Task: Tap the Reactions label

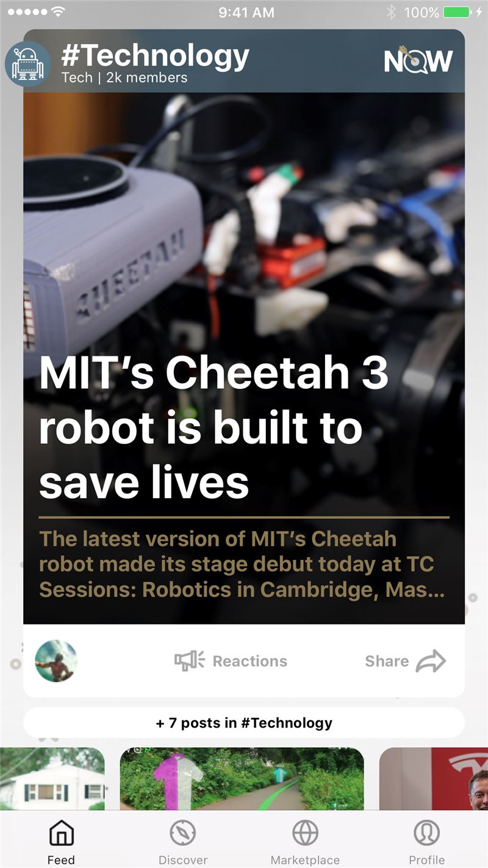Action: coord(249,661)
